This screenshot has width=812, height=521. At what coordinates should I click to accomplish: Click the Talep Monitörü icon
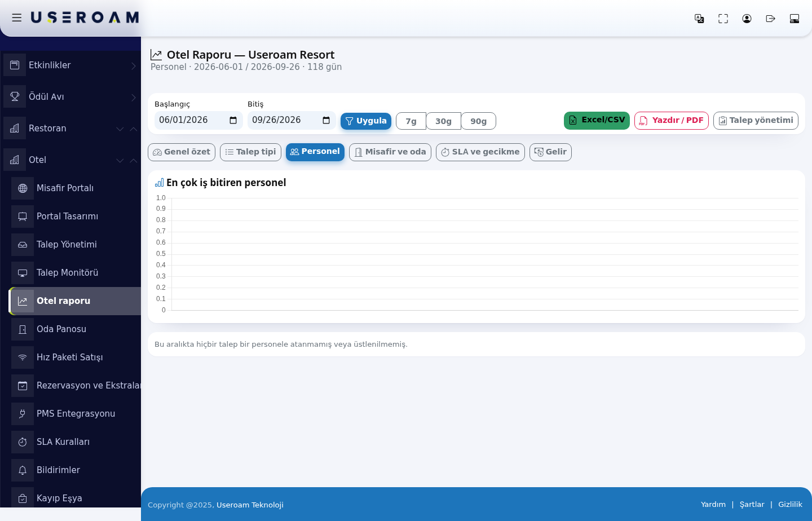23,273
